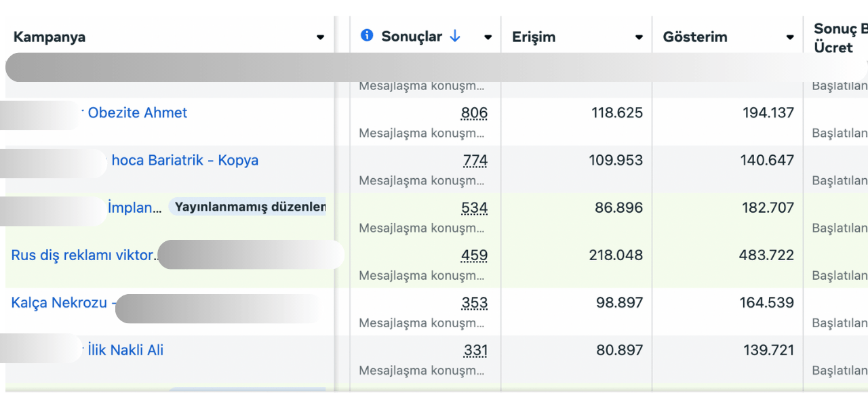Open the hoca Bariatrik - Kopya campaign

[184, 161]
